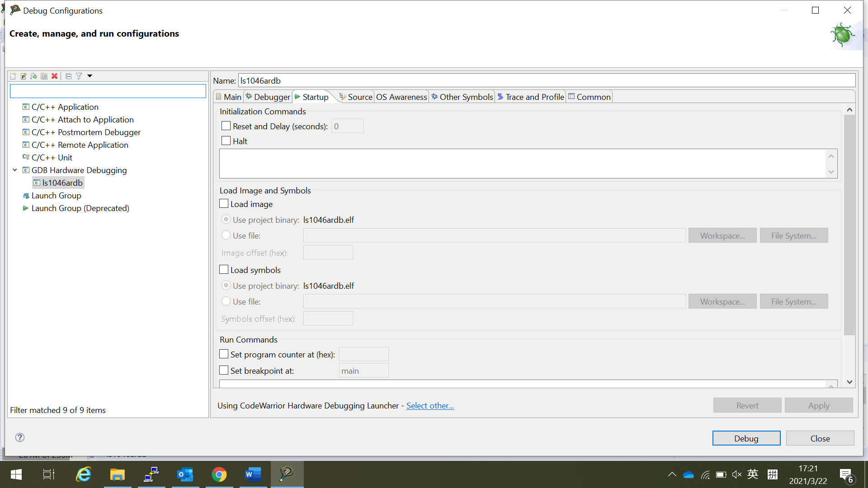
Task: Collapse all configurations in tree
Action: [x=68, y=76]
